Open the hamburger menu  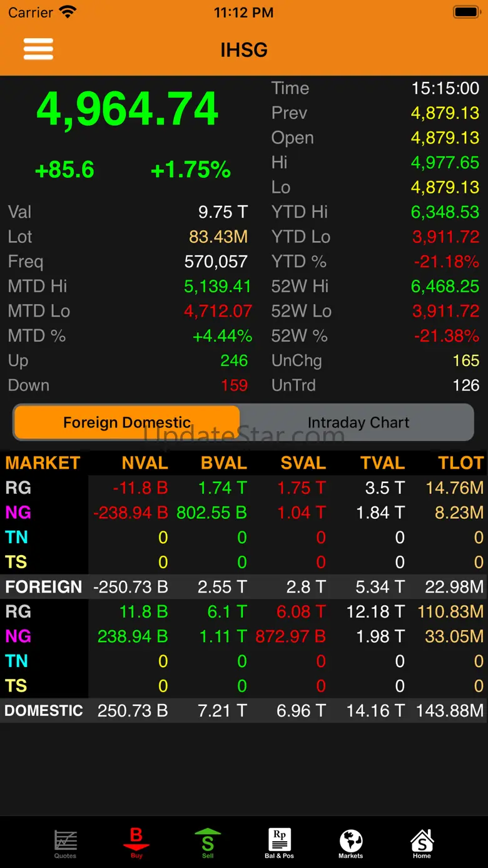(x=38, y=49)
